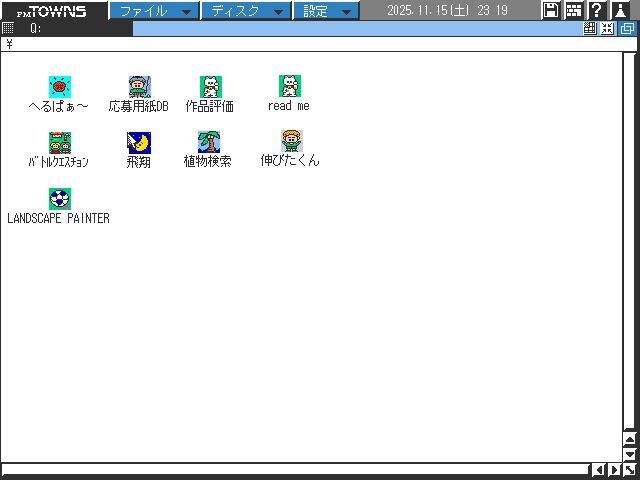Click the pawn-shaped icon in top bar
Screen dimensions: 640x480
(620, 10)
